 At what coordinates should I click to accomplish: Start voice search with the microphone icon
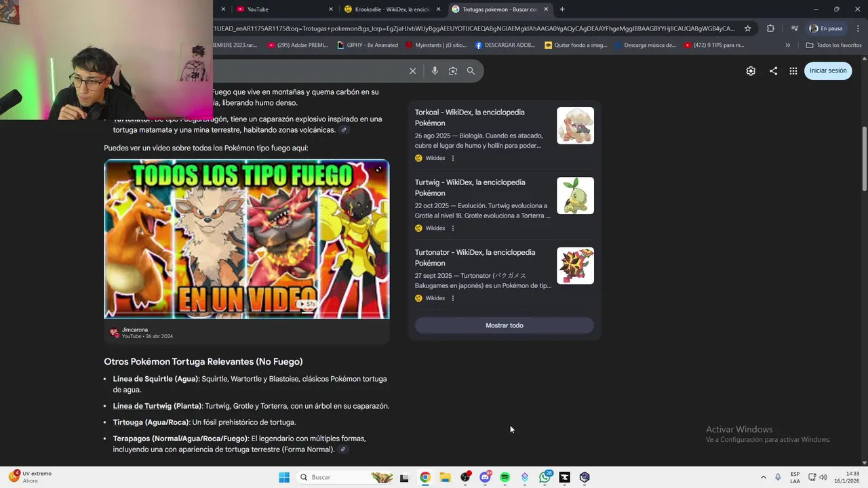(435, 70)
